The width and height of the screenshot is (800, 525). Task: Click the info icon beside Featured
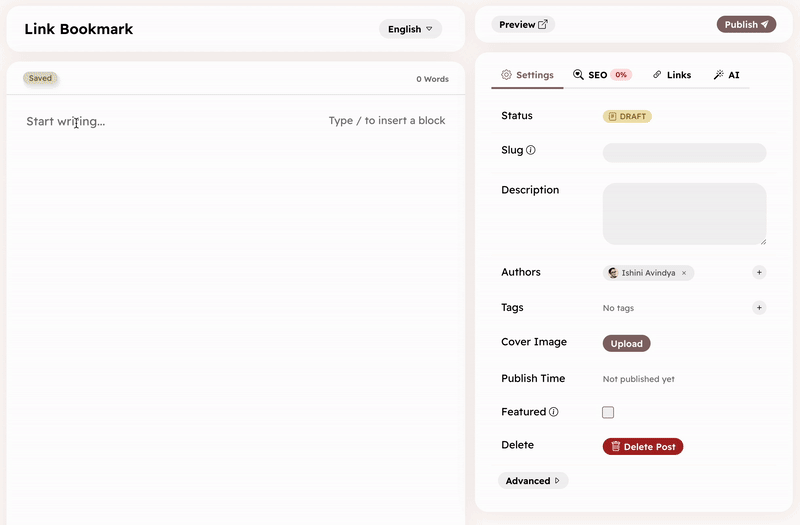click(x=554, y=412)
